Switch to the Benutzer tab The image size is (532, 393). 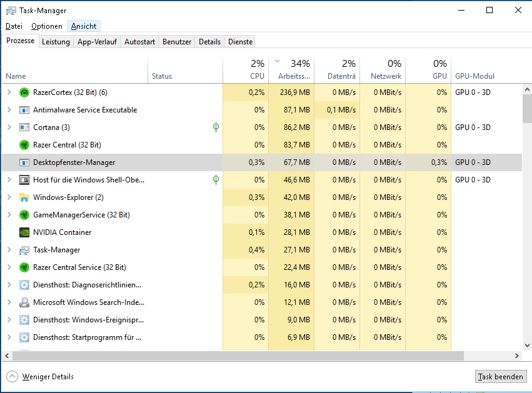point(177,42)
